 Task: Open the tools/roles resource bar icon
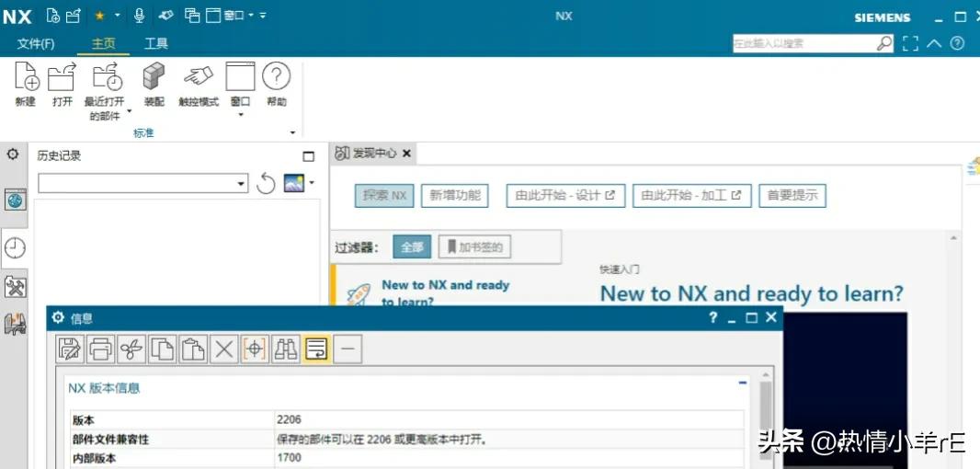tap(15, 287)
